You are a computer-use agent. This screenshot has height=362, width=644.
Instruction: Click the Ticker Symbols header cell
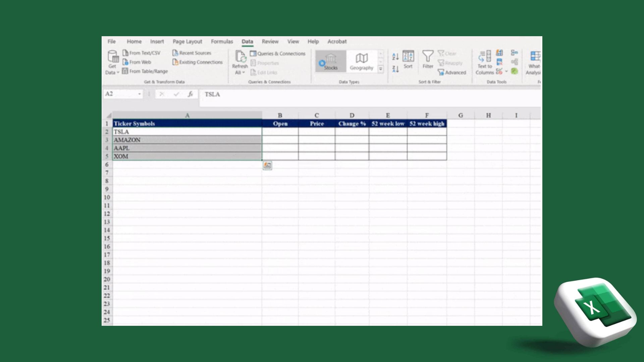pos(187,124)
